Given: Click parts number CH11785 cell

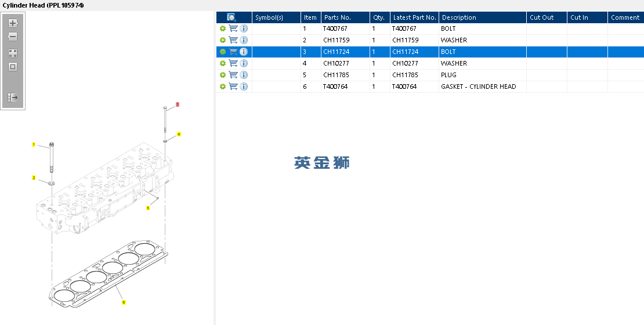Looking at the screenshot, I should pos(336,75).
